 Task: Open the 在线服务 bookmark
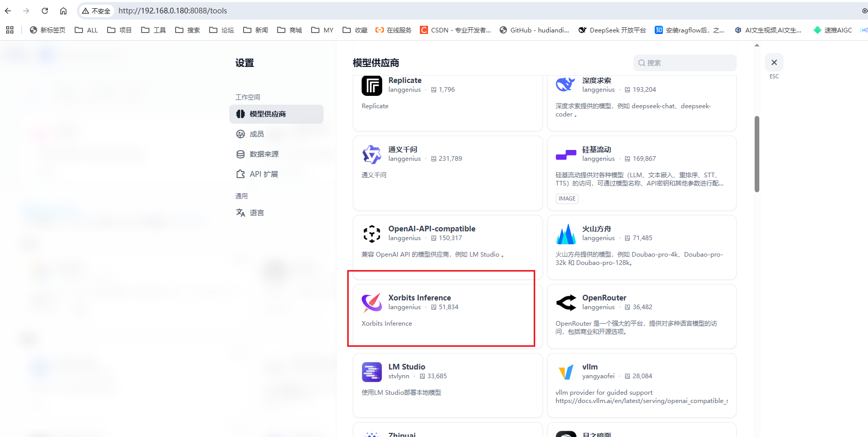coord(394,30)
